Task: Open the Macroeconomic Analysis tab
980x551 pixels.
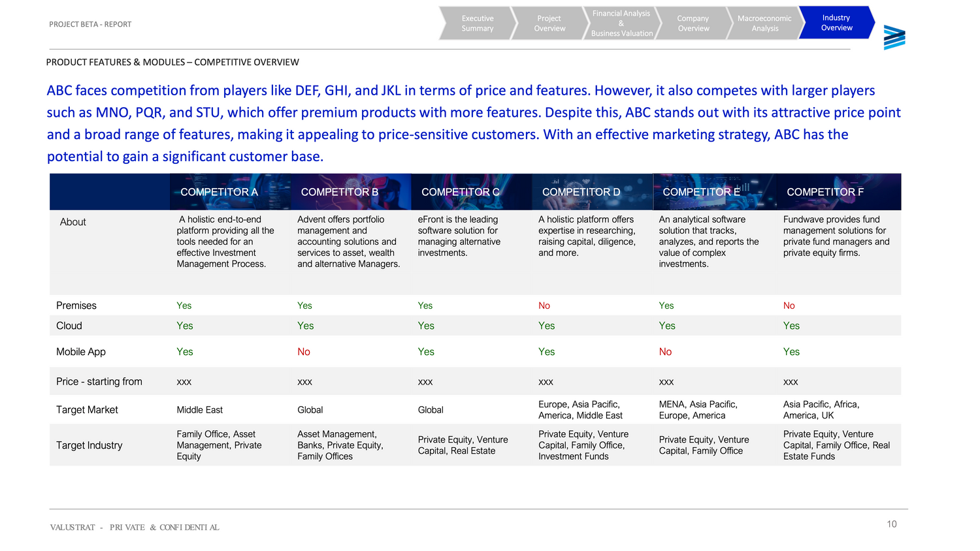Action: (x=764, y=24)
